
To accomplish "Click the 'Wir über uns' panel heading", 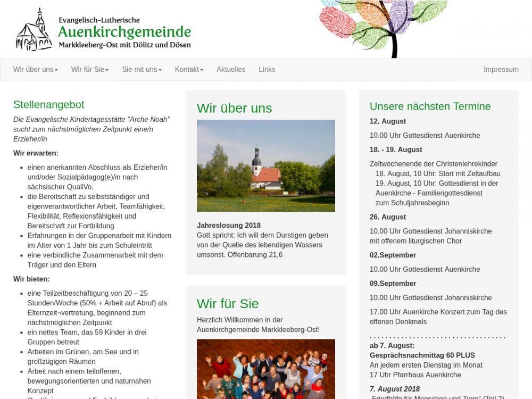I will coord(234,108).
